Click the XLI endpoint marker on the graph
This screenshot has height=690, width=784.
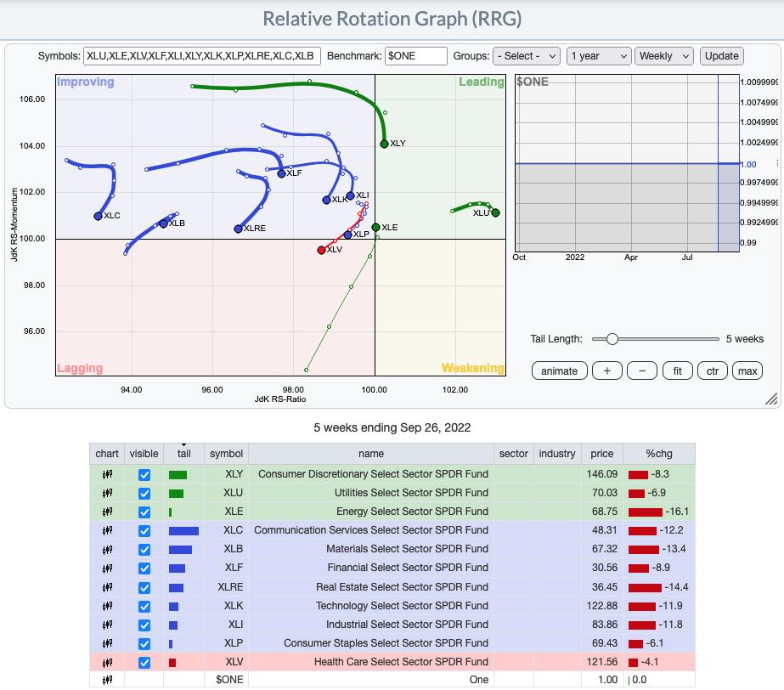tap(351, 195)
